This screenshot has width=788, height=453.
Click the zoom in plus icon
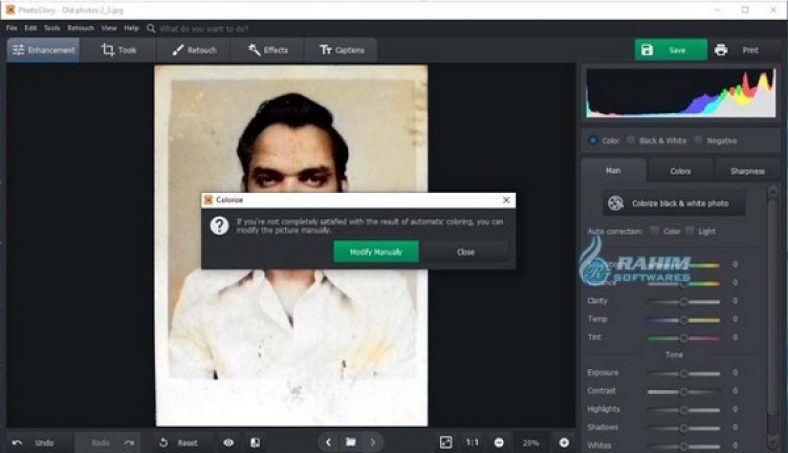coord(564,442)
